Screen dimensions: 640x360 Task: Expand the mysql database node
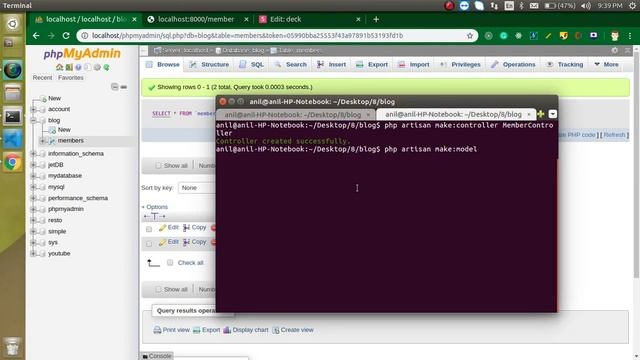[33, 187]
